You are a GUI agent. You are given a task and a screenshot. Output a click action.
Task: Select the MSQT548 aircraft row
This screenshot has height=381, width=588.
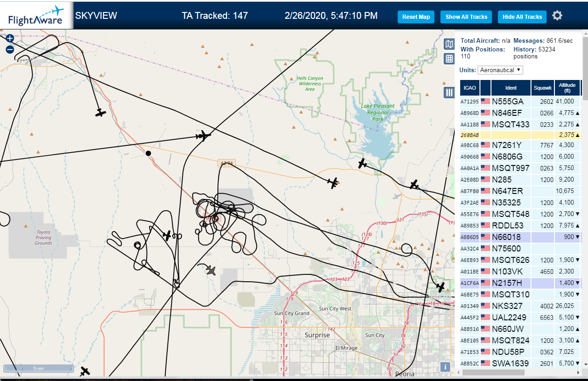pos(520,214)
